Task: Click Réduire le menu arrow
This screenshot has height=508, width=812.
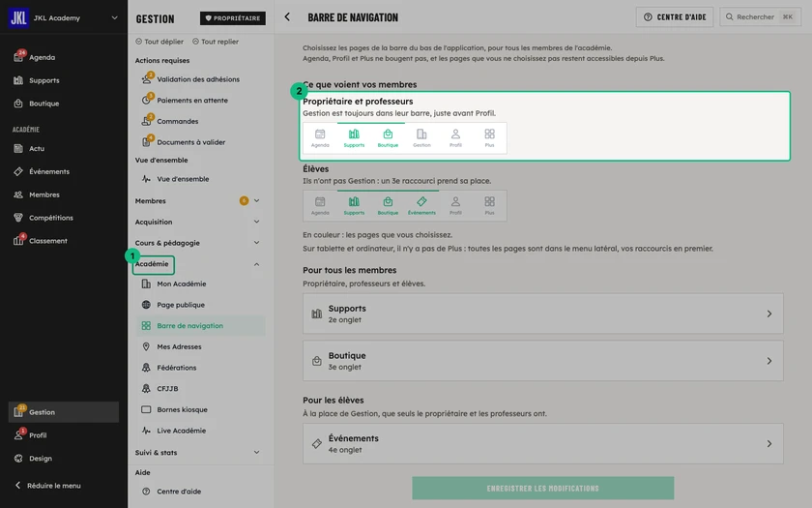Action: 18,485
